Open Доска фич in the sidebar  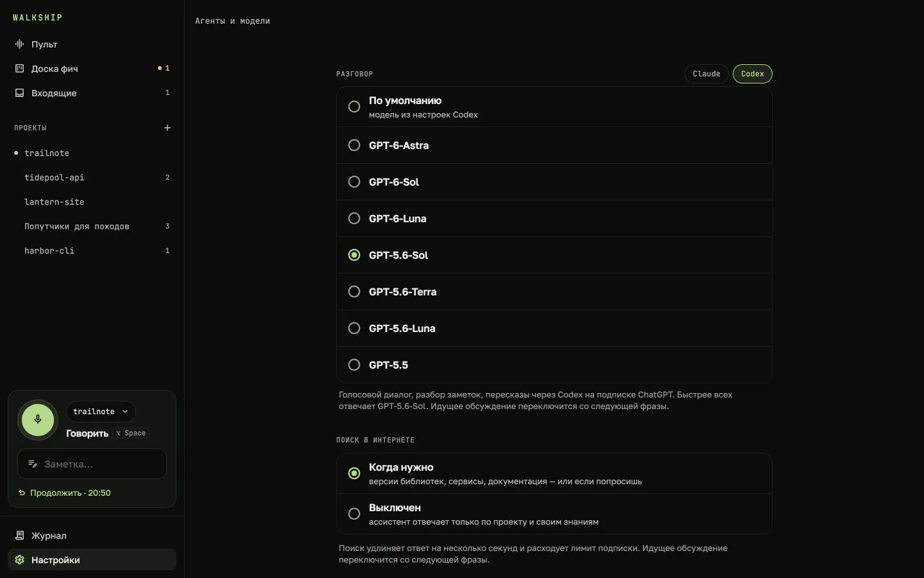tap(92, 69)
